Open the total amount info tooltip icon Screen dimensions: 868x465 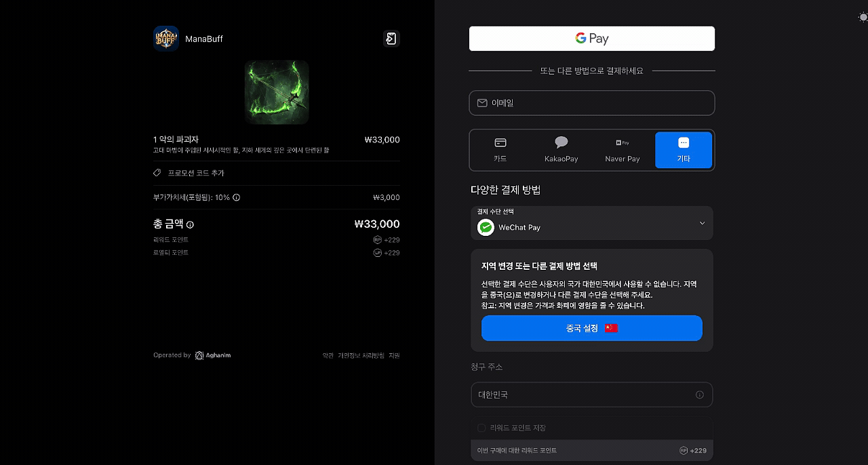tap(190, 224)
